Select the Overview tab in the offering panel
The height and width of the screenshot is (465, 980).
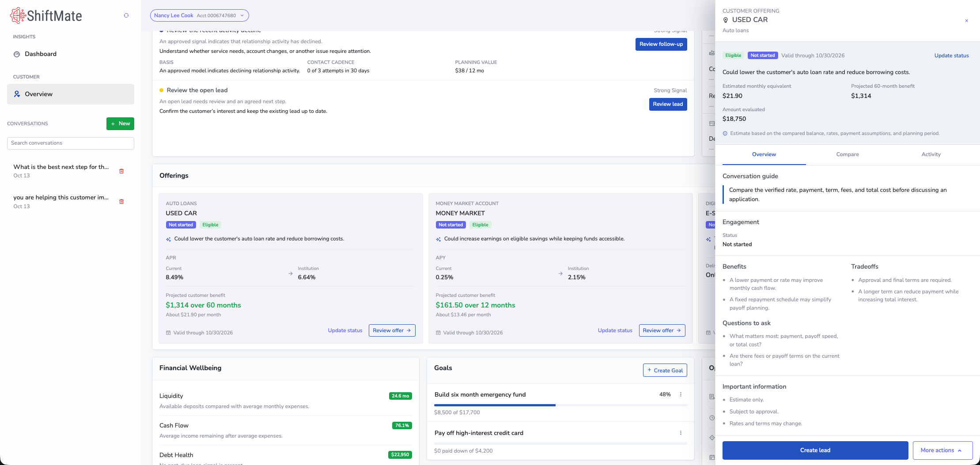(x=764, y=154)
